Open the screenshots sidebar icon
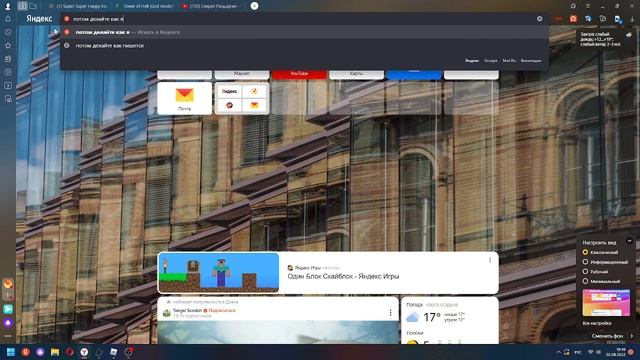The height and width of the screenshot is (360, 640). click(8, 99)
